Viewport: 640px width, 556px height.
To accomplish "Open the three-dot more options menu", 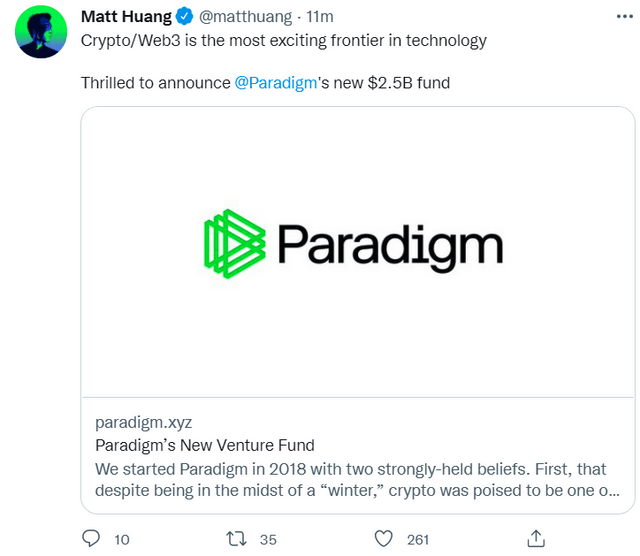I will pyautogui.click(x=621, y=17).
